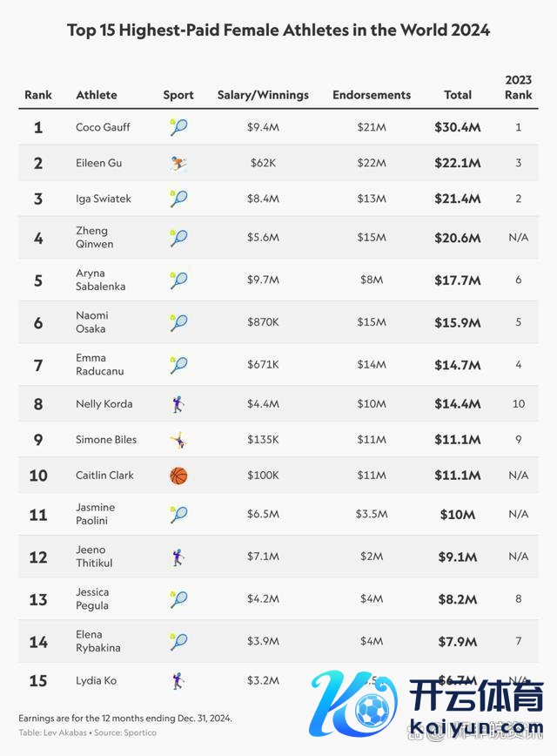557x756 pixels.
Task: Click the Athlete column header
Action: 96,95
